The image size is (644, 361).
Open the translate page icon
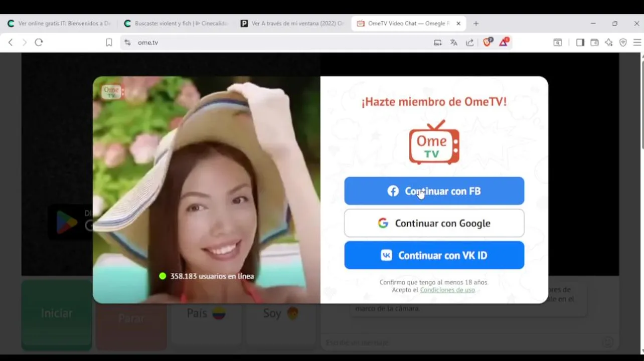[454, 43]
